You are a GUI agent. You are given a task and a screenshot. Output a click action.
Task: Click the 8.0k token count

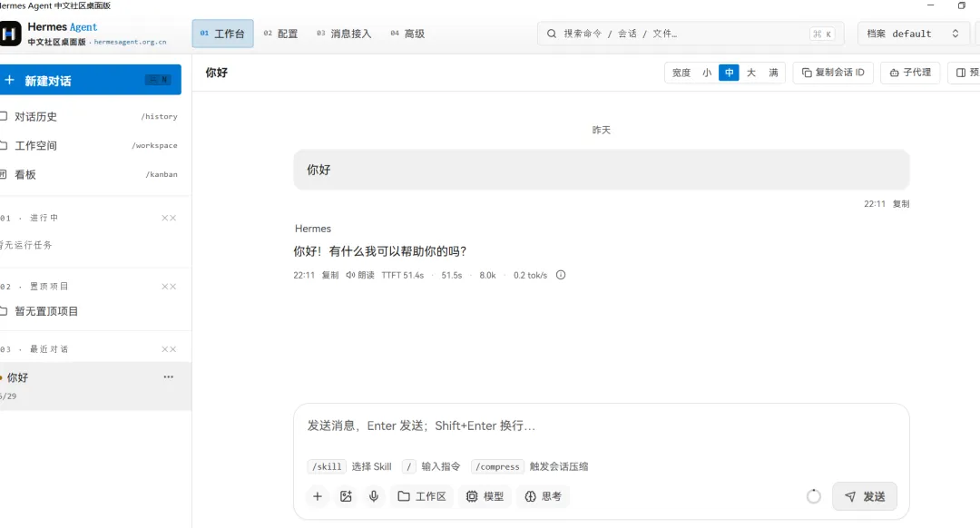coord(487,275)
